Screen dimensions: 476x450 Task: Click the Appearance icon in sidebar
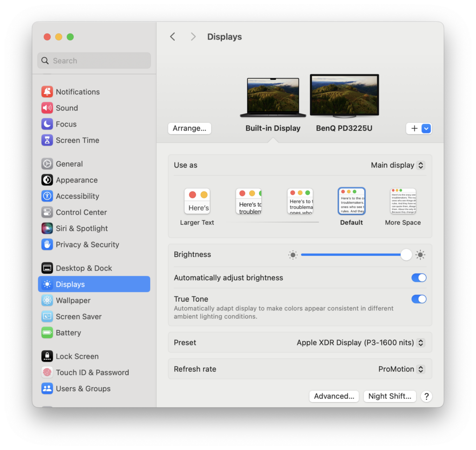pyautogui.click(x=47, y=180)
